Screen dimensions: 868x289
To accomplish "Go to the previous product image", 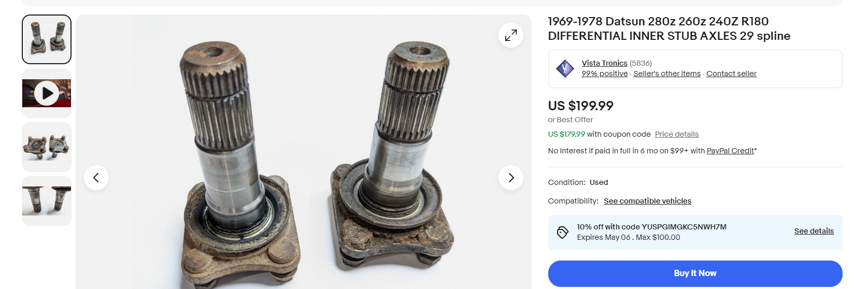I will [96, 178].
